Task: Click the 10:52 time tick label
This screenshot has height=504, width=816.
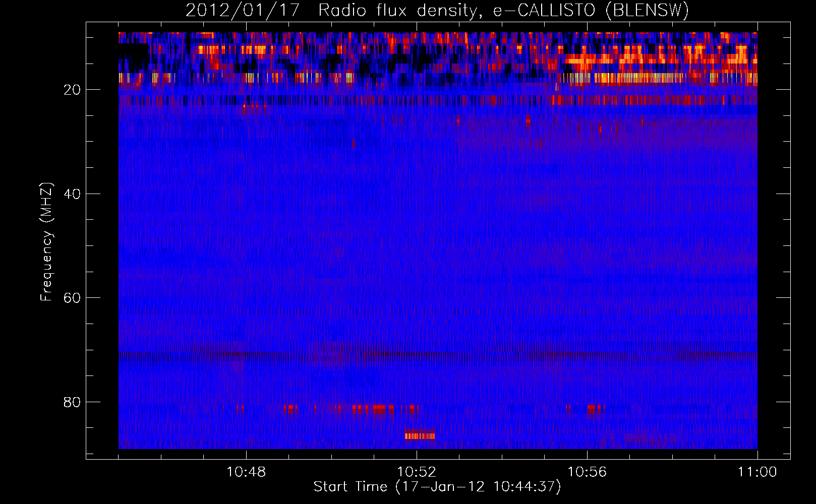Action: 417,472
